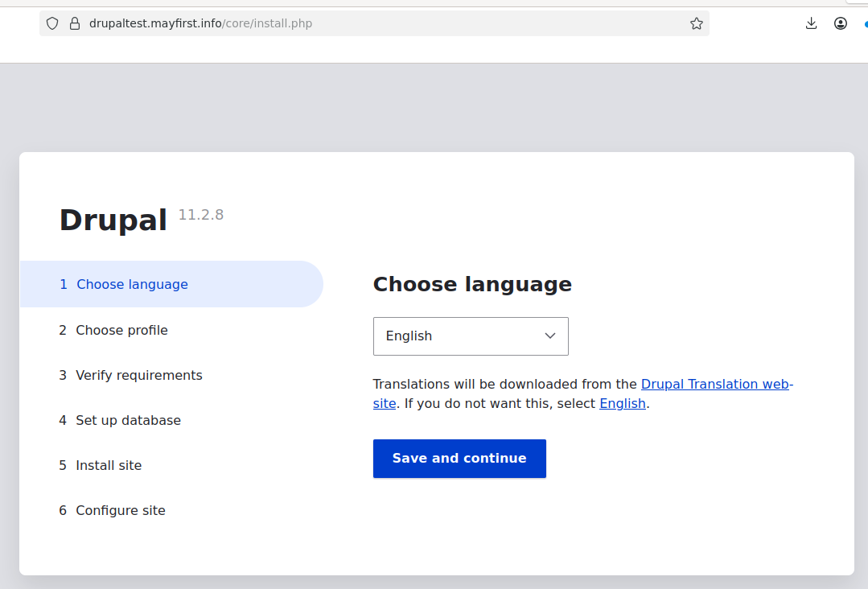
Task: Select step 6 Configure site
Action: pyautogui.click(x=112, y=510)
